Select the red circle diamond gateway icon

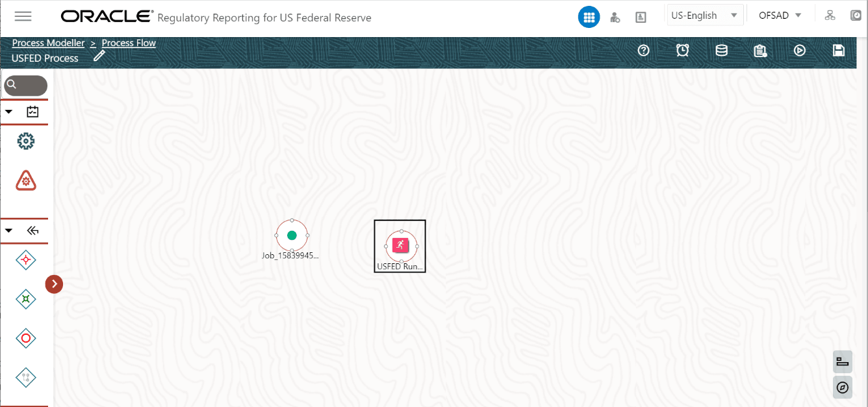[25, 338]
